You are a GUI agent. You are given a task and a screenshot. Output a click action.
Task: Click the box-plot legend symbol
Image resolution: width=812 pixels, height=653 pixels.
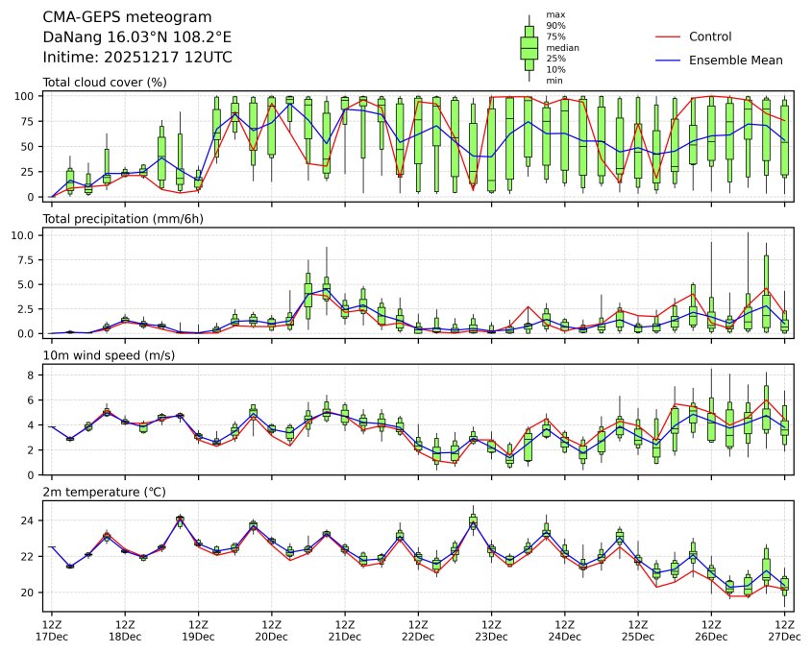click(x=529, y=47)
